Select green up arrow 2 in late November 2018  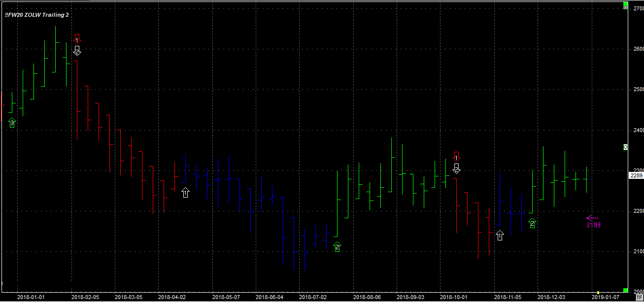[x=532, y=223]
